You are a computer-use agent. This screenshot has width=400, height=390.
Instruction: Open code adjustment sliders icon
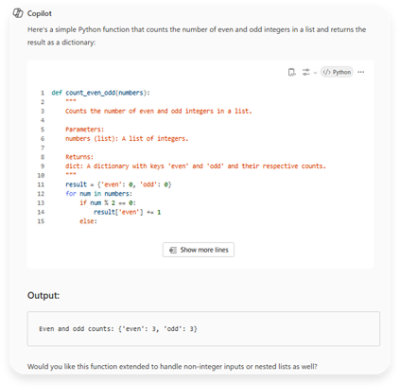(x=306, y=72)
